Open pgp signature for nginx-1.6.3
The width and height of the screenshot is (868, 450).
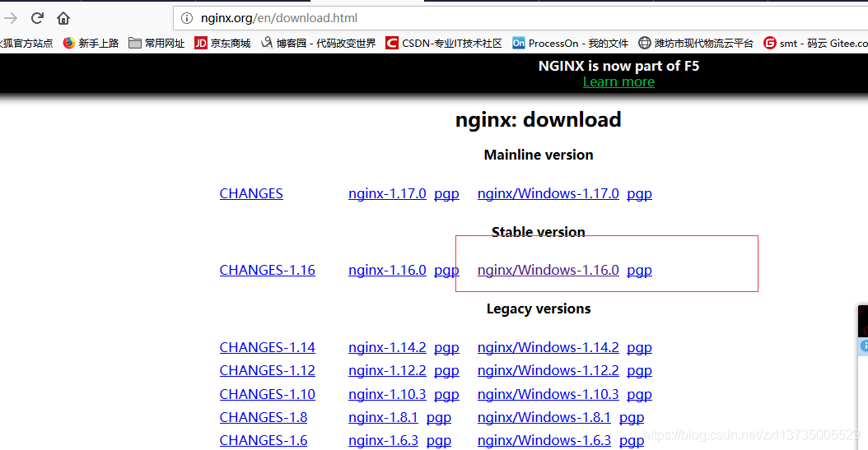click(x=439, y=441)
